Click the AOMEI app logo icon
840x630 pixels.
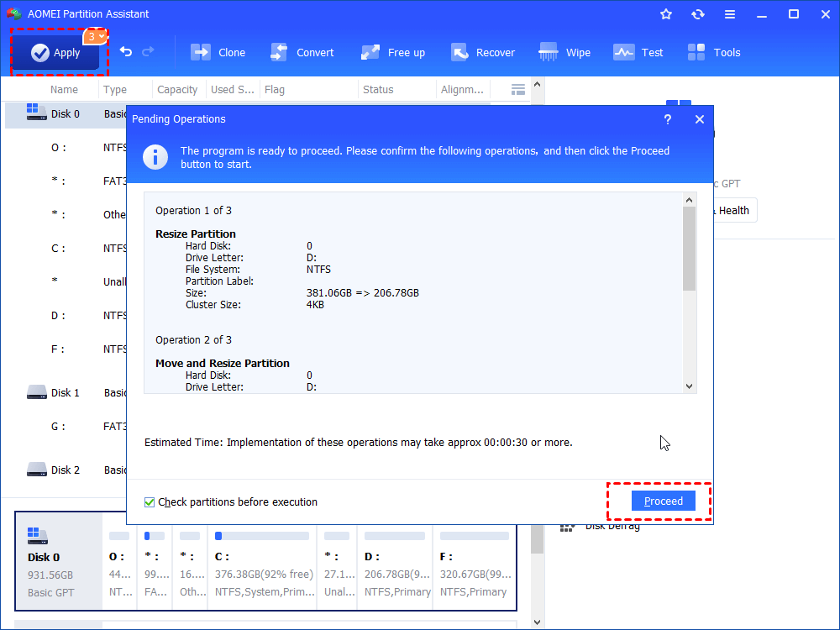point(14,14)
